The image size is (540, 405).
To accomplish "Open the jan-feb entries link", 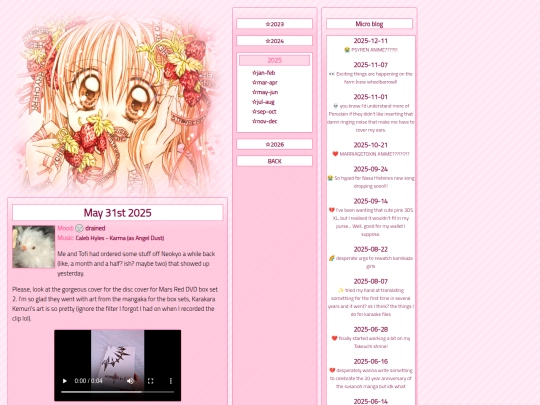I will coord(263,73).
